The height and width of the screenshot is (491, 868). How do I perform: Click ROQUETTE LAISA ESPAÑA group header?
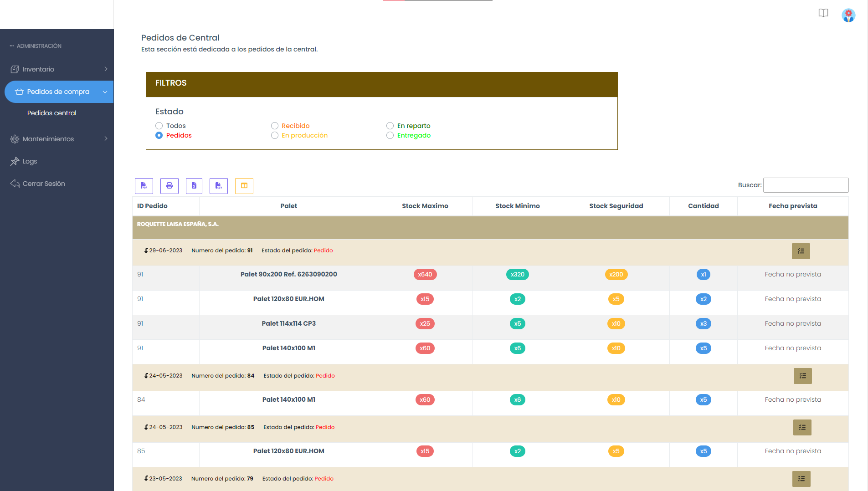tap(490, 228)
